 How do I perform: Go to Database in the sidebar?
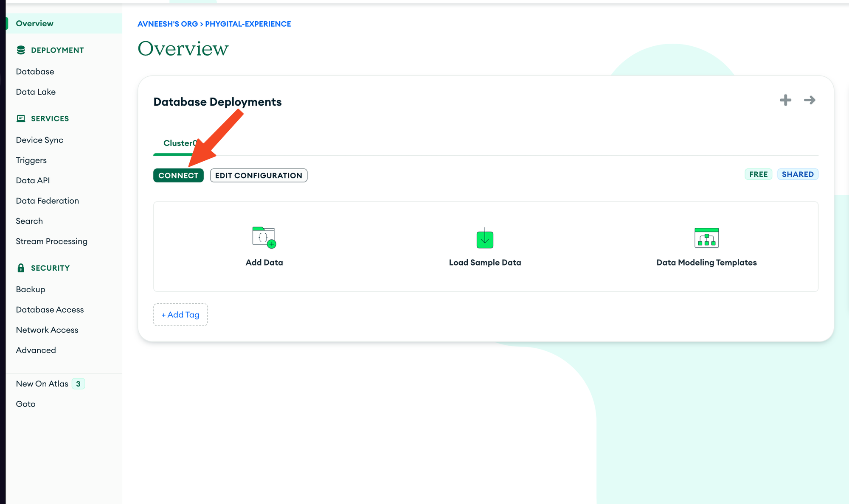click(x=35, y=71)
